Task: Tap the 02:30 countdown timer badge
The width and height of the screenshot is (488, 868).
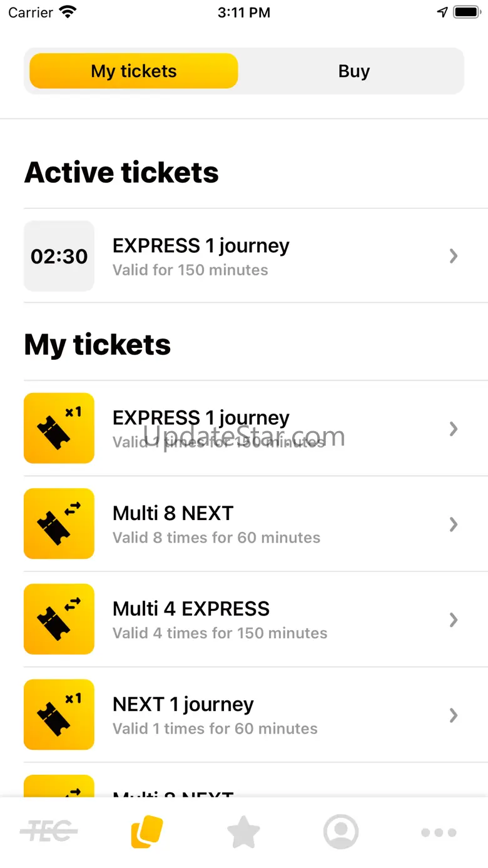Action: (59, 256)
